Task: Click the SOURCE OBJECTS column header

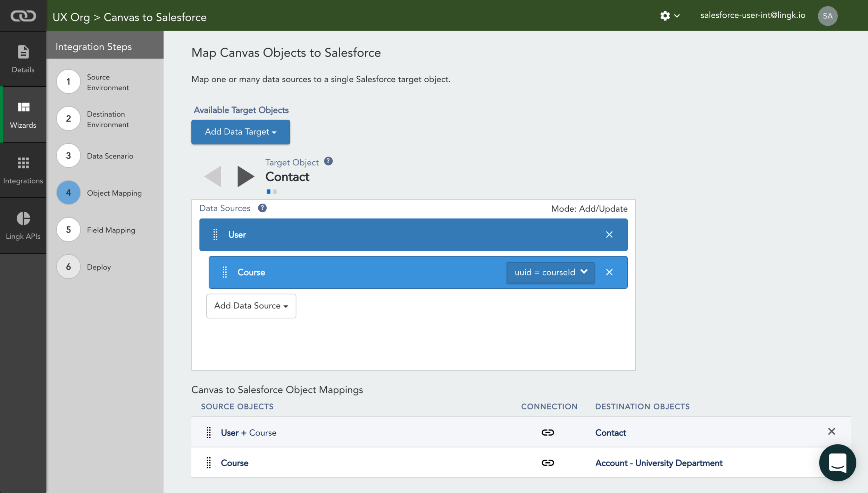Action: (x=237, y=406)
